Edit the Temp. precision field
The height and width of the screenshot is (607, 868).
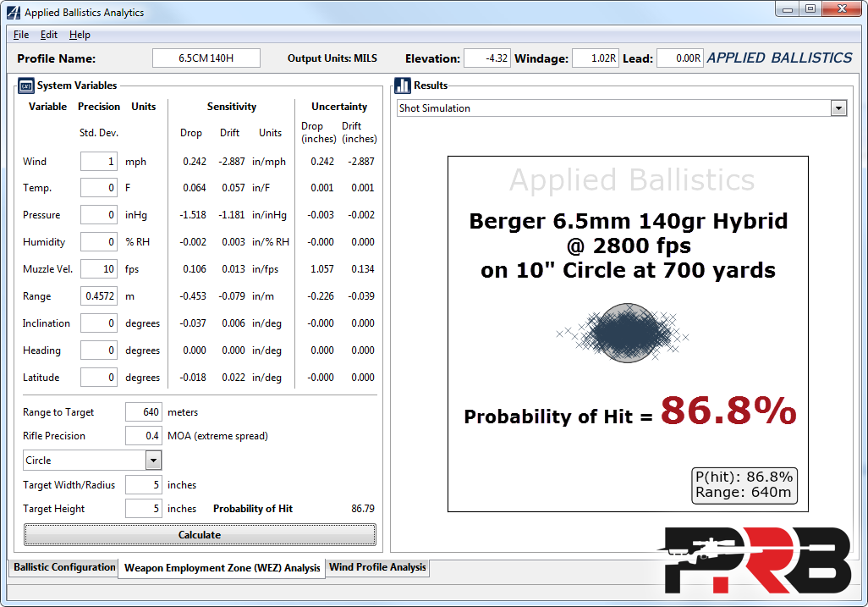(98, 188)
